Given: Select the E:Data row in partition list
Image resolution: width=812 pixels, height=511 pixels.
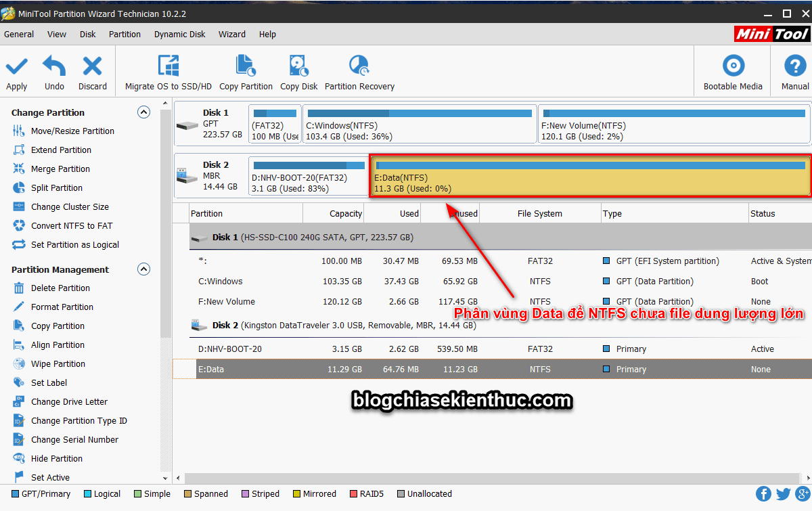Looking at the screenshot, I should click(x=492, y=370).
